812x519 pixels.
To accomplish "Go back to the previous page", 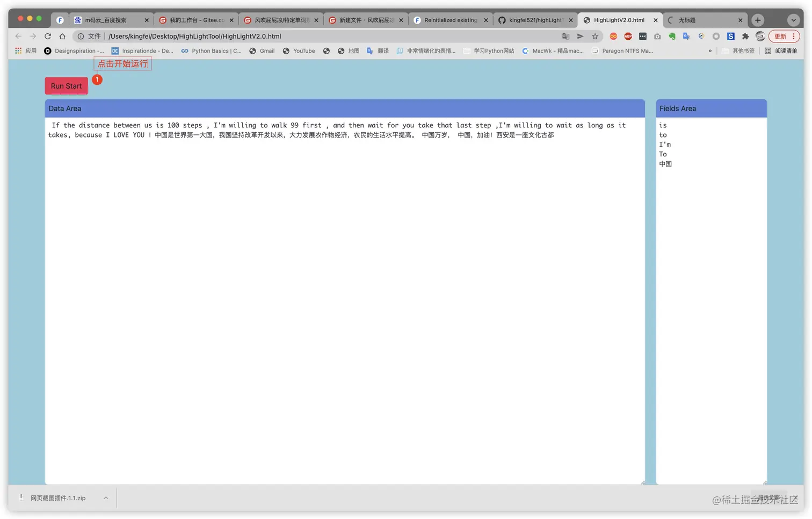I will pos(18,36).
